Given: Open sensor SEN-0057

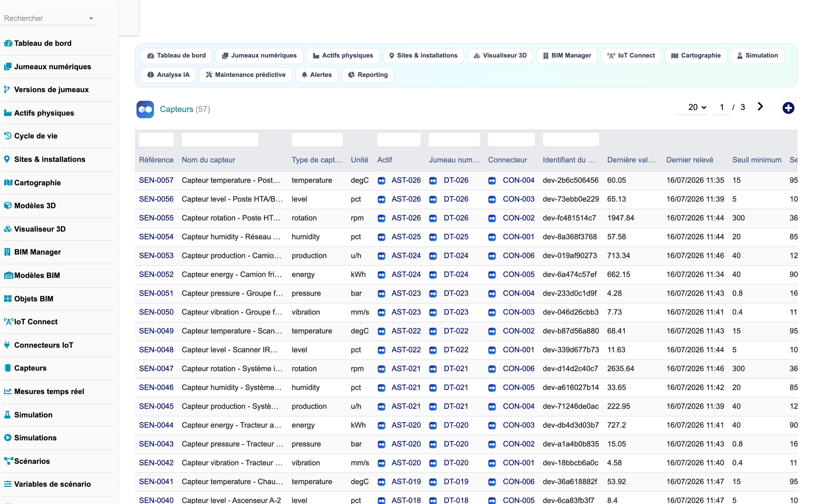Looking at the screenshot, I should click(x=156, y=180).
